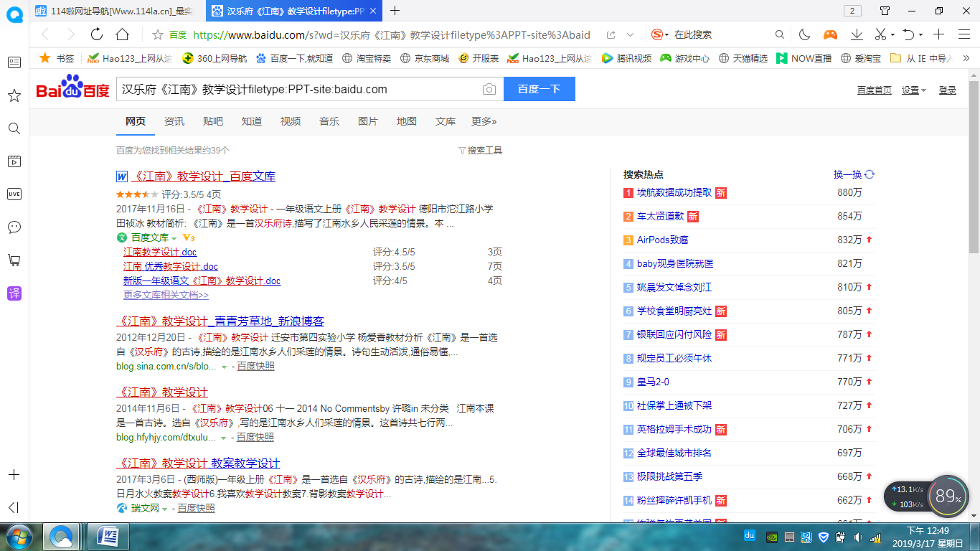Image resolution: width=980 pixels, height=551 pixels.
Task: Open result 《江南》教学设计_百度文库
Action: pos(203,176)
